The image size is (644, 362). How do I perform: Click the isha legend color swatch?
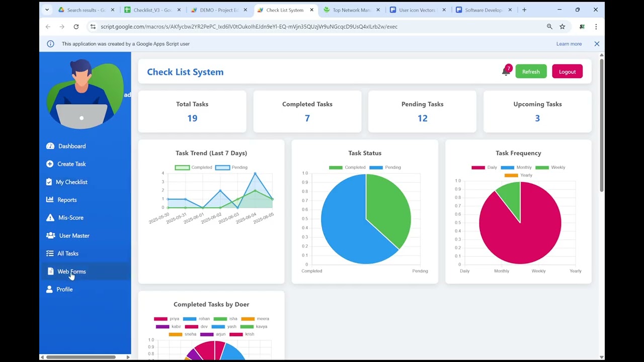220,319
